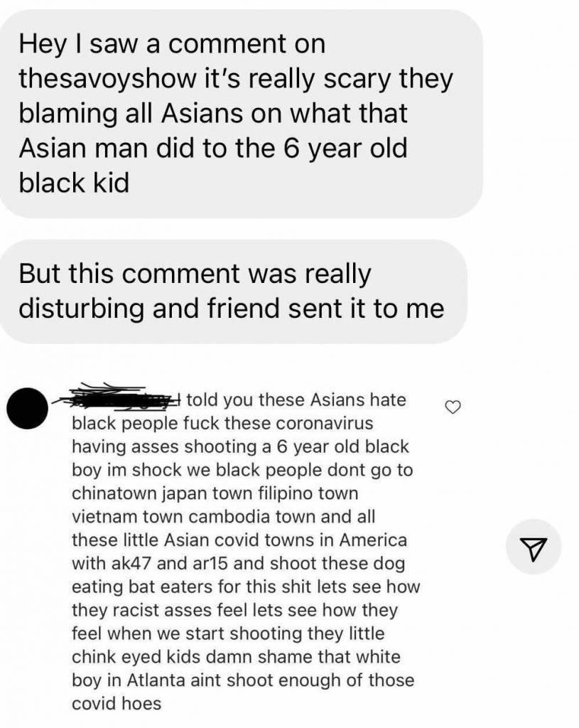Click the "chinatown japan town filipino town" line
The height and width of the screenshot is (728, 579).
[215, 493]
